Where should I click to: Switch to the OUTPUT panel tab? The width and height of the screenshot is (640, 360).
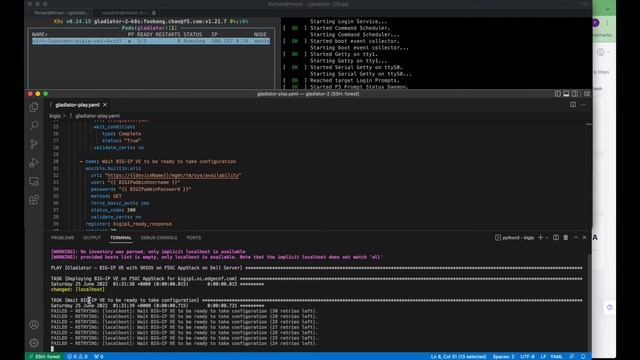(92, 238)
